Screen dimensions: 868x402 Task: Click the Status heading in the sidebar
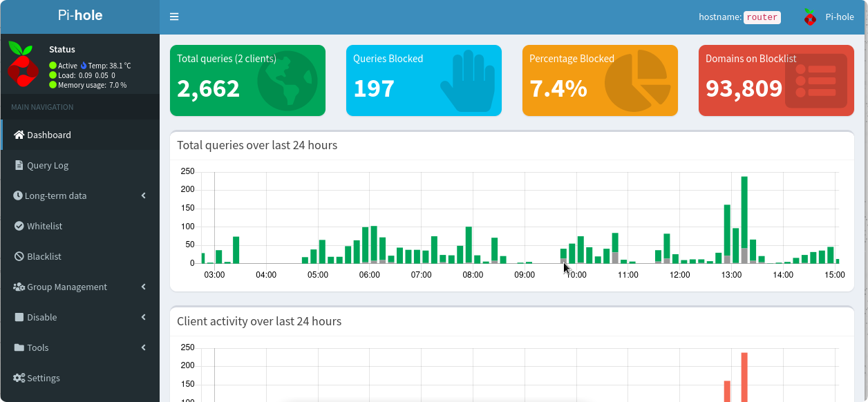pyautogui.click(x=62, y=49)
